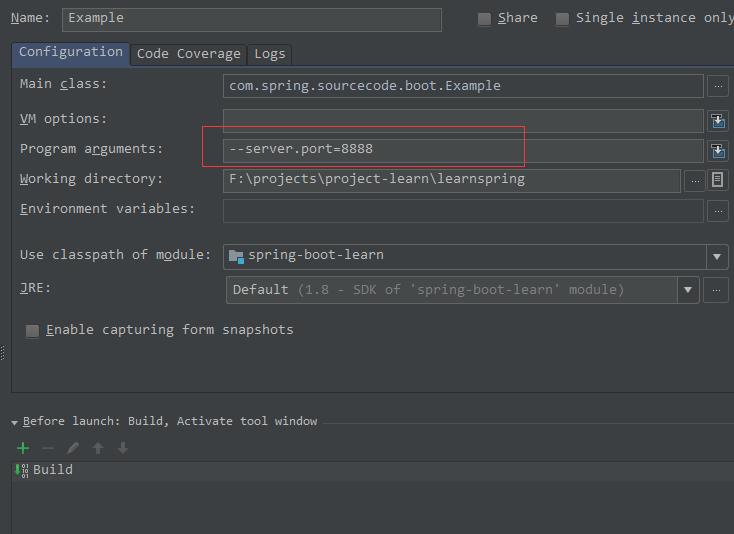
Task: Enable capturing form snapshots checkbox
Action: point(32,331)
